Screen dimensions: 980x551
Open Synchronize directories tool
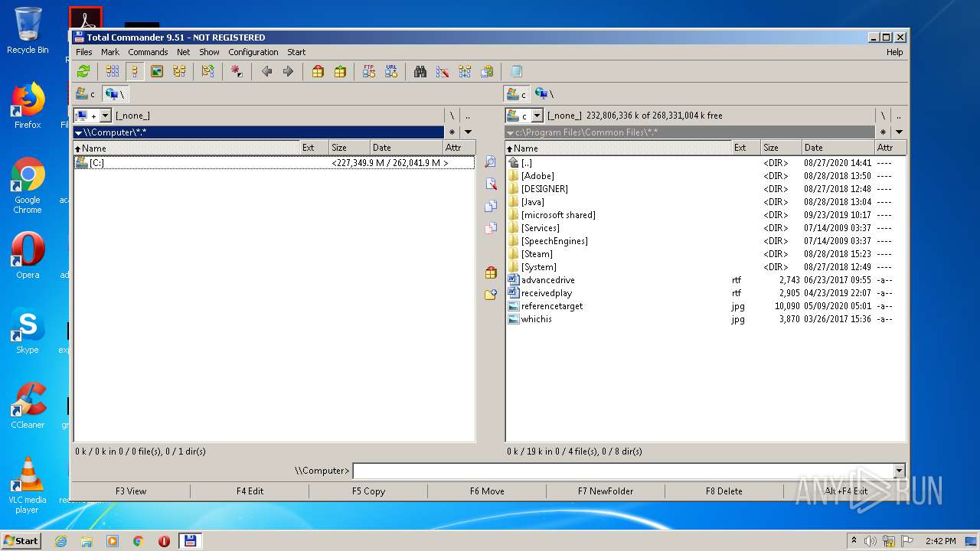(x=465, y=71)
